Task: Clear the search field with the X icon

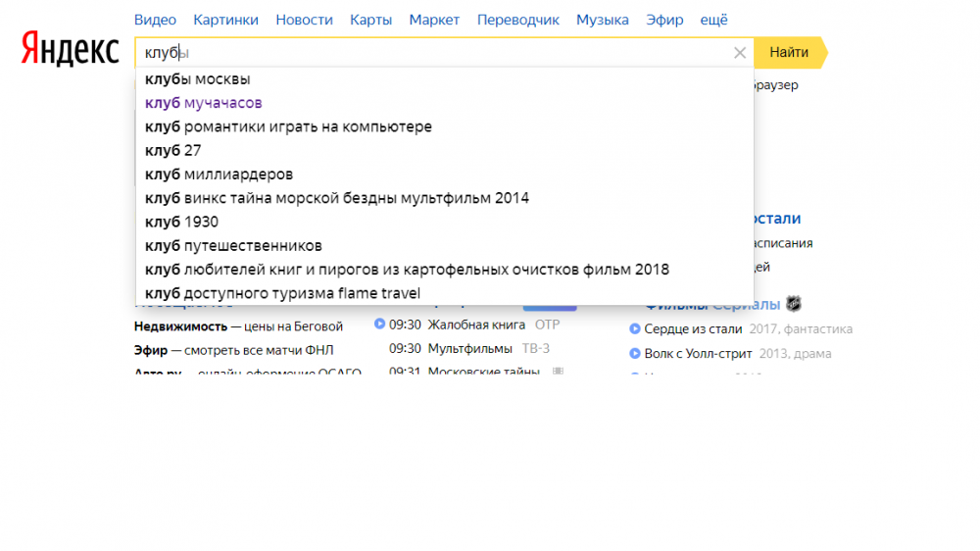Action: pos(740,53)
